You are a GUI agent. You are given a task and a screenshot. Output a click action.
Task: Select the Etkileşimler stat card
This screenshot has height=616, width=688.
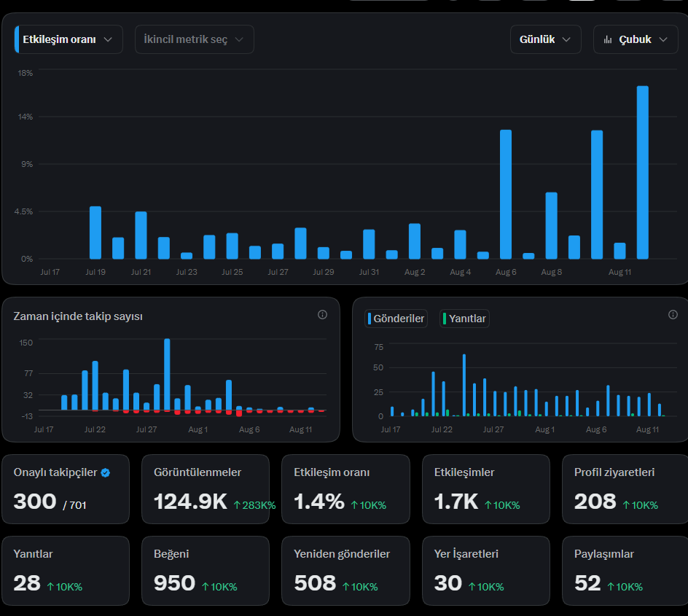[x=485, y=489]
